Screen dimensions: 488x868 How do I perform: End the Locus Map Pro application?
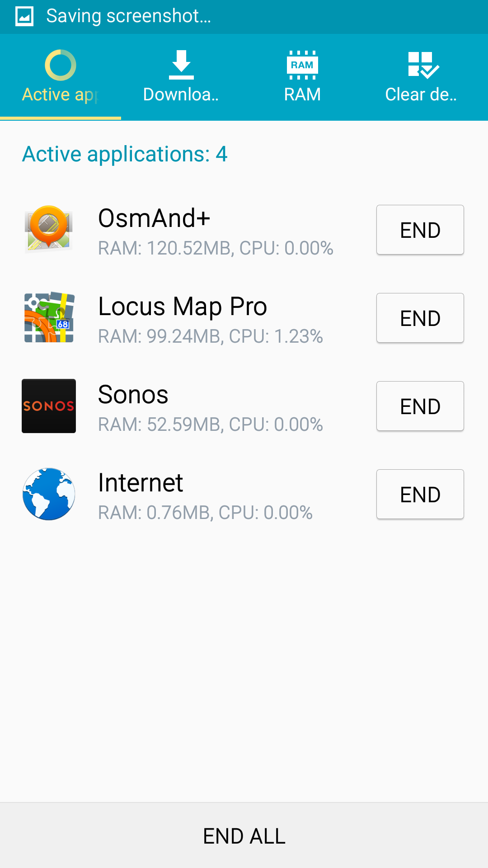[x=420, y=318]
